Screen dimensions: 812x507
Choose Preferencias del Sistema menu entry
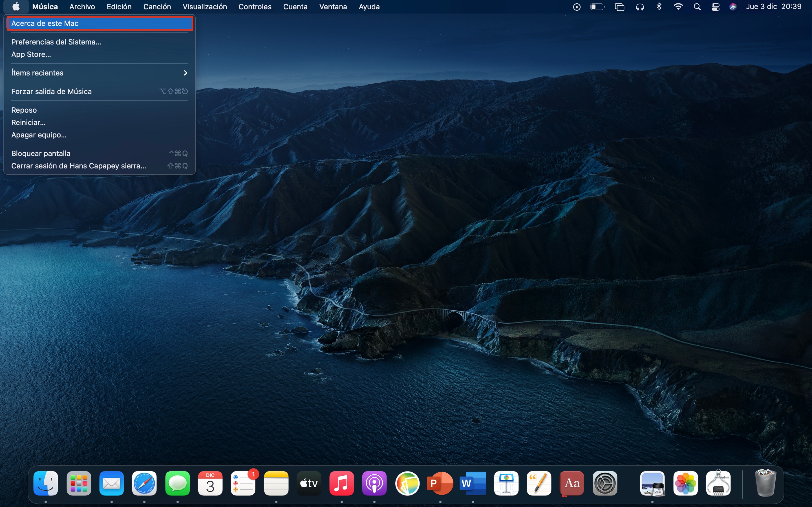pyautogui.click(x=56, y=42)
